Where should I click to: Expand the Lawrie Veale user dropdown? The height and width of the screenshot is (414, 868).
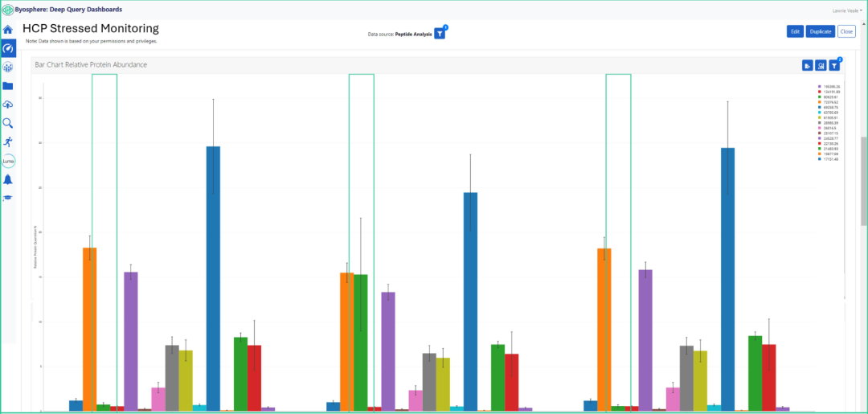click(846, 10)
